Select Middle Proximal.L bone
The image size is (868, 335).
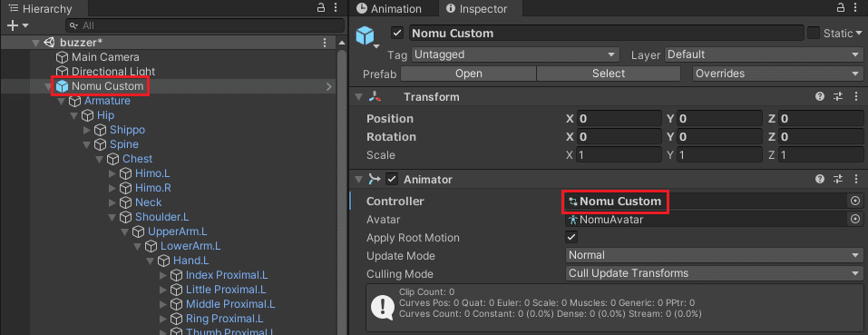(x=230, y=304)
